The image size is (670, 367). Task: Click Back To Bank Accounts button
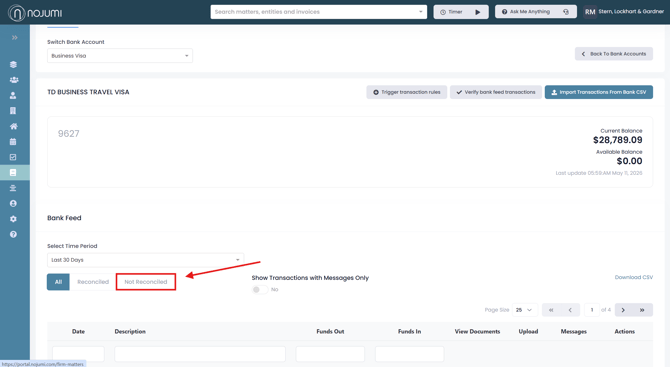click(614, 54)
